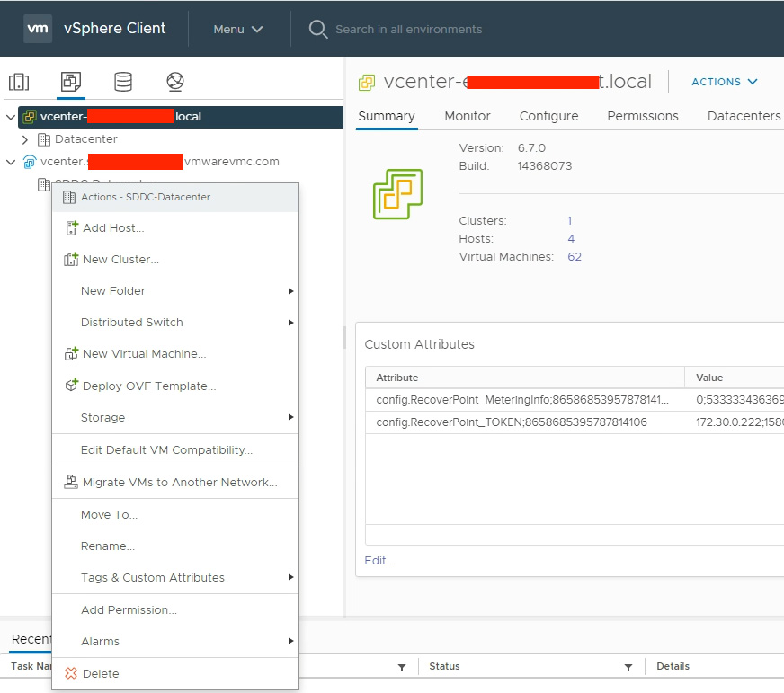
Task: Click version value 6.7.0
Action: (531, 148)
